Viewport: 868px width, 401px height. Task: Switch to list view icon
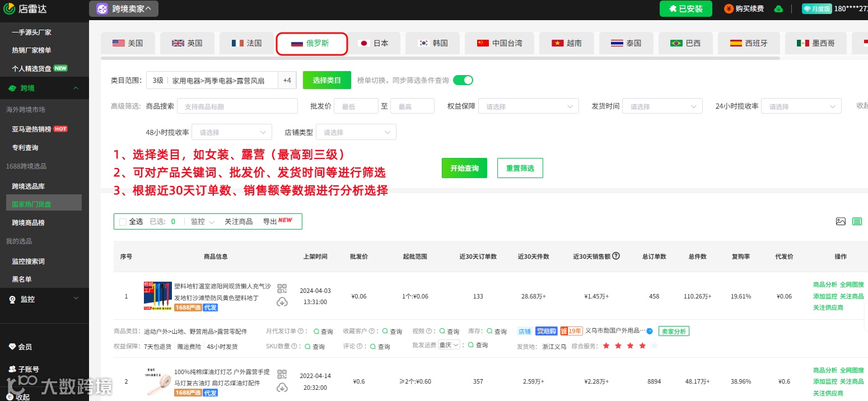pyautogui.click(x=857, y=221)
